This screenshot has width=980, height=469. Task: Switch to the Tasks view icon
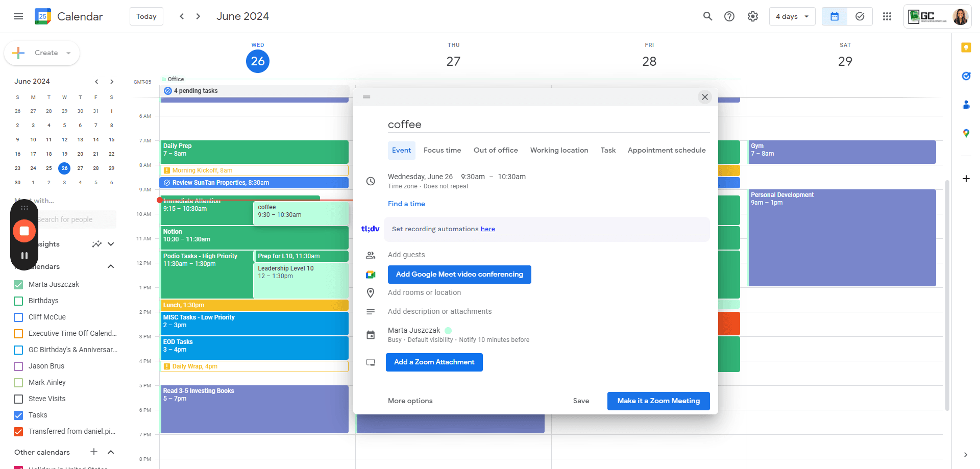pos(860,16)
